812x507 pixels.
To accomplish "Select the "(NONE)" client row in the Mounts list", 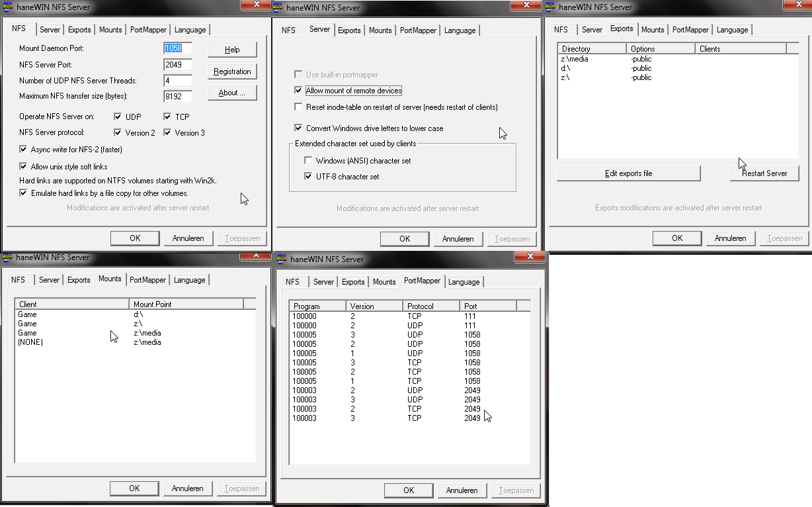I will (135, 342).
